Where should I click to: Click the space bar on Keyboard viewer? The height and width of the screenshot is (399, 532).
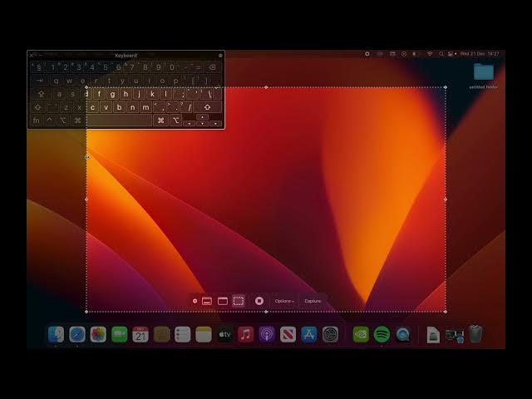pos(119,121)
